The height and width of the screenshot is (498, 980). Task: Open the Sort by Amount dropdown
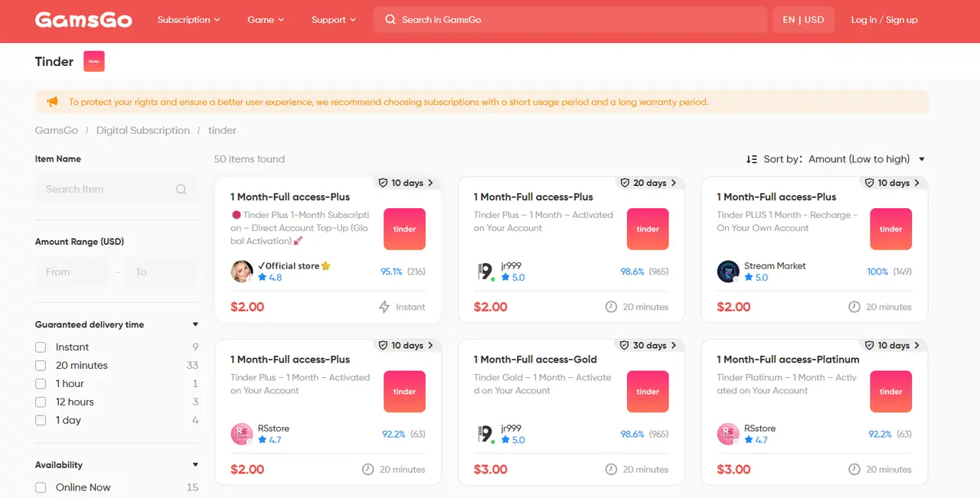coord(866,159)
